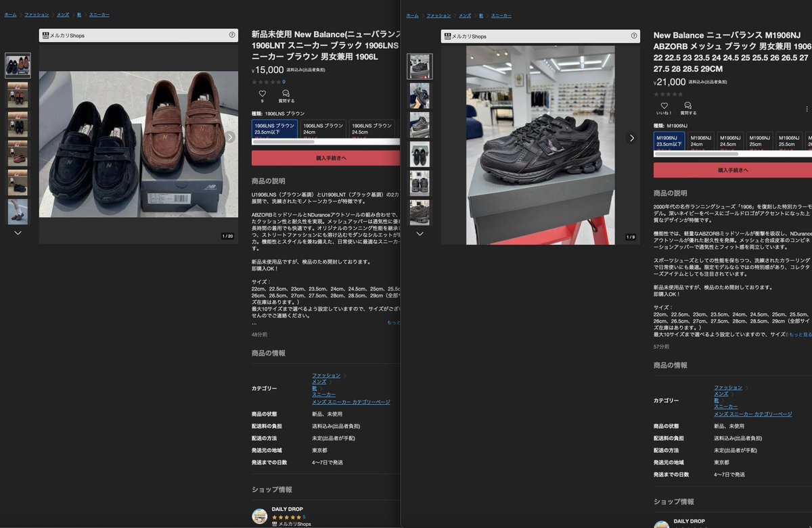
Task: Open メンズ breadcrumb in the right window
Action: point(465,15)
